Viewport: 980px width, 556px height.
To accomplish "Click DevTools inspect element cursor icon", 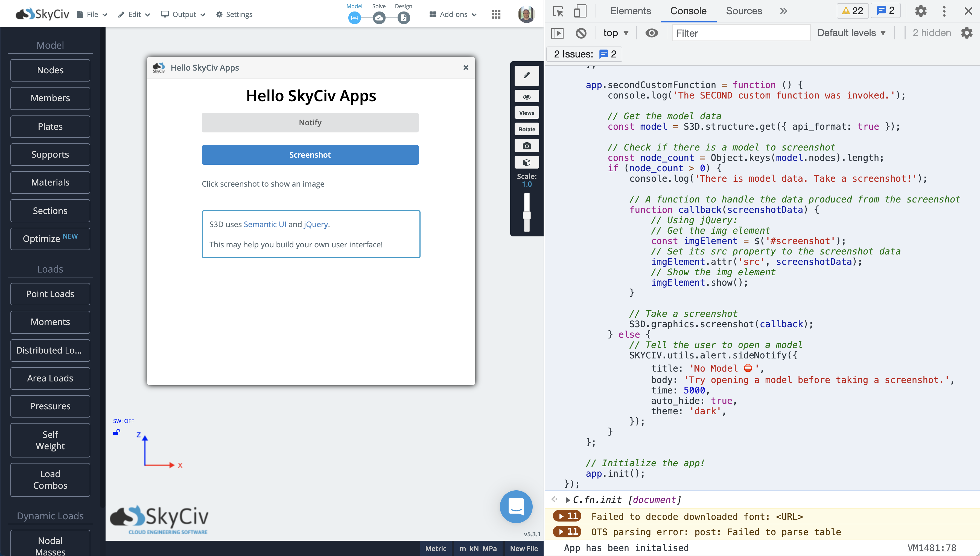I will click(558, 11).
